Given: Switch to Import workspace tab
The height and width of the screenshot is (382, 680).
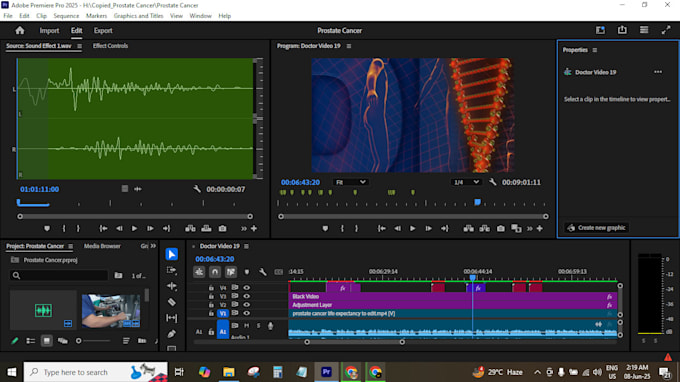Looking at the screenshot, I should pos(49,30).
